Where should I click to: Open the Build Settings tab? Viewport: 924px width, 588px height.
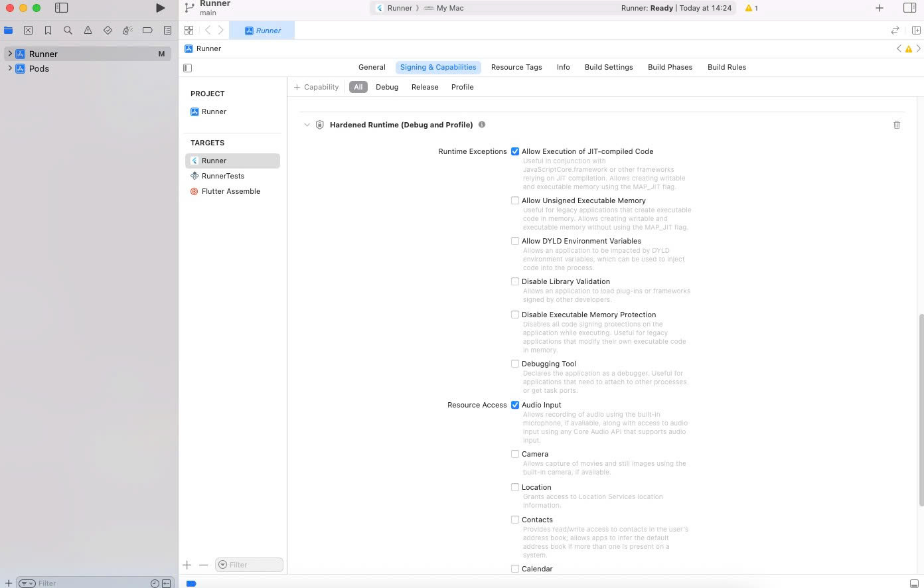(x=609, y=67)
